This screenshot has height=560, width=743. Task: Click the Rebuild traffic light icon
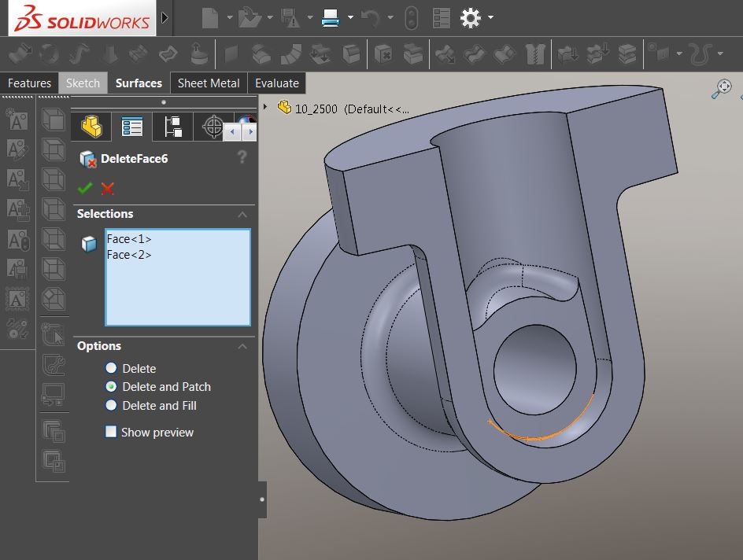[412, 18]
